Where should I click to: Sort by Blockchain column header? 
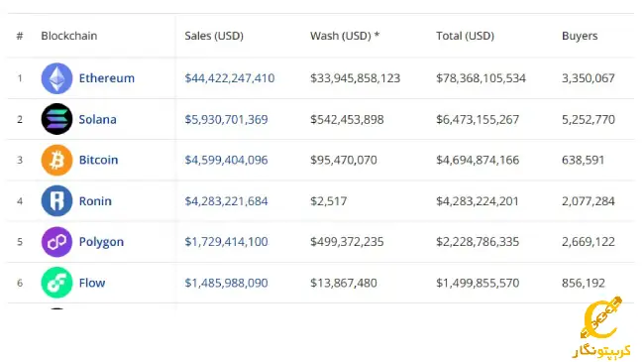click(69, 36)
